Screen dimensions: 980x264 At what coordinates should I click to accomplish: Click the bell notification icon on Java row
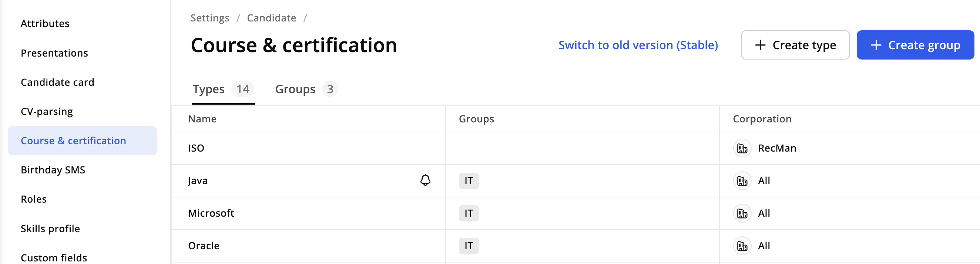click(x=425, y=180)
